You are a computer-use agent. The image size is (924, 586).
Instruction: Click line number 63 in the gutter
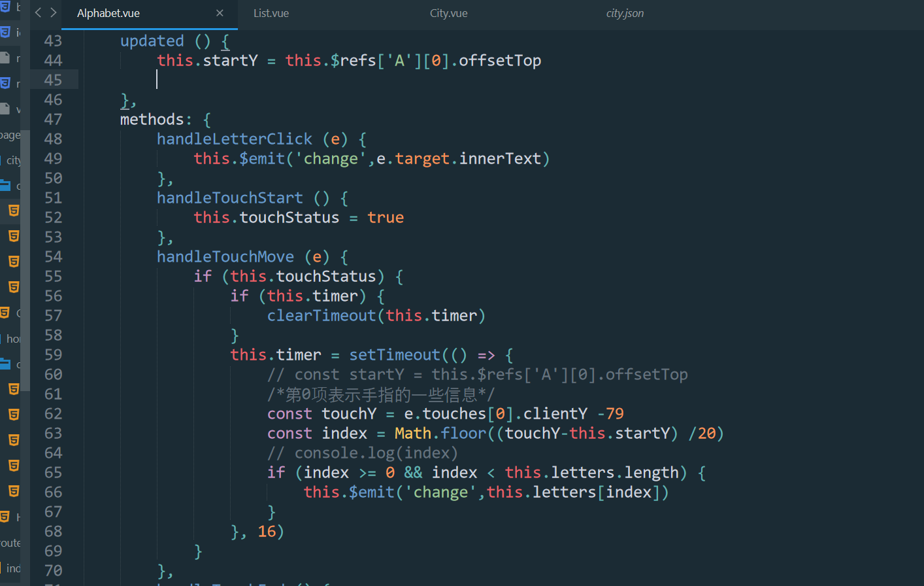tap(53, 433)
